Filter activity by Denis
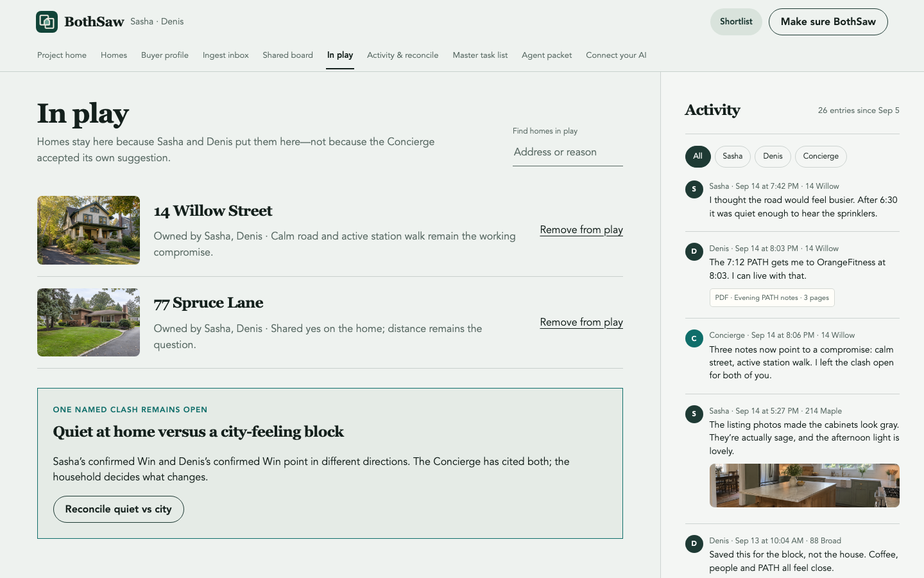This screenshot has width=924, height=578. (x=773, y=156)
